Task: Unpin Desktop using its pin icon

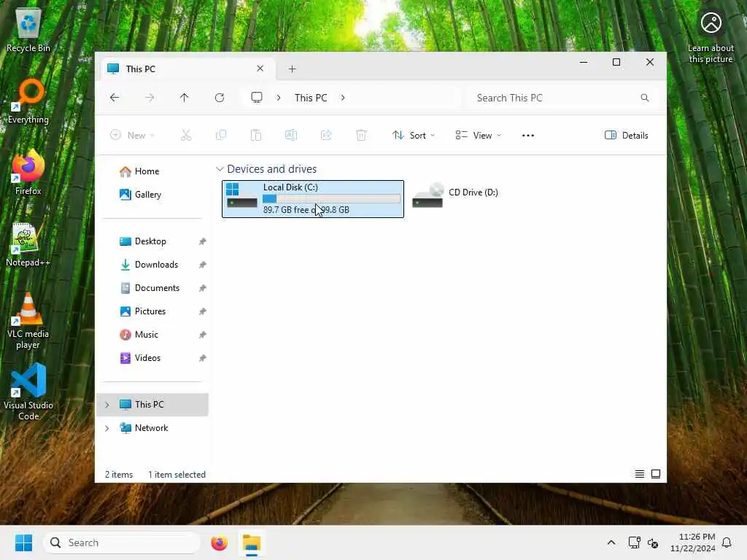Action: click(203, 241)
